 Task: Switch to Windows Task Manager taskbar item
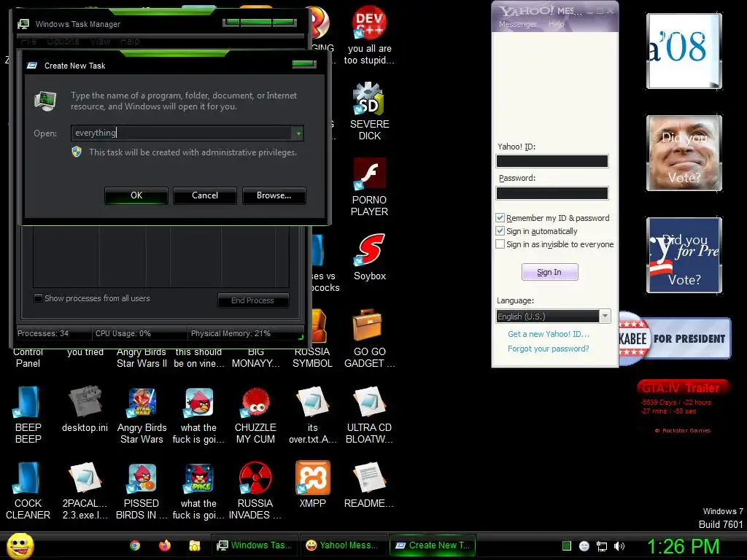[x=255, y=545]
